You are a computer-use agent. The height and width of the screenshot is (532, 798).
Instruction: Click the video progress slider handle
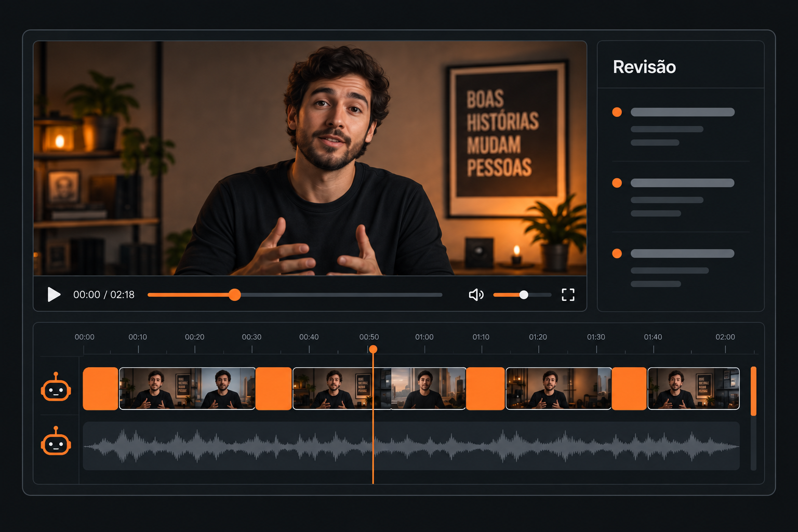pos(235,295)
